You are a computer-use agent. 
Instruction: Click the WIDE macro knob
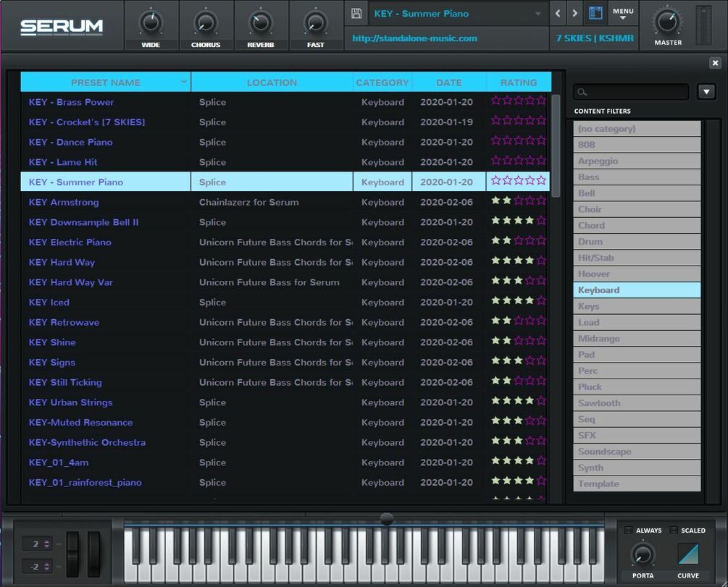coord(151,22)
